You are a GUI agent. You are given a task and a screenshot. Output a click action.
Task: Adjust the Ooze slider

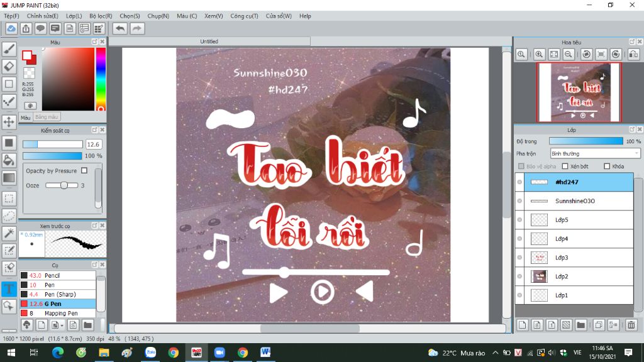point(62,185)
